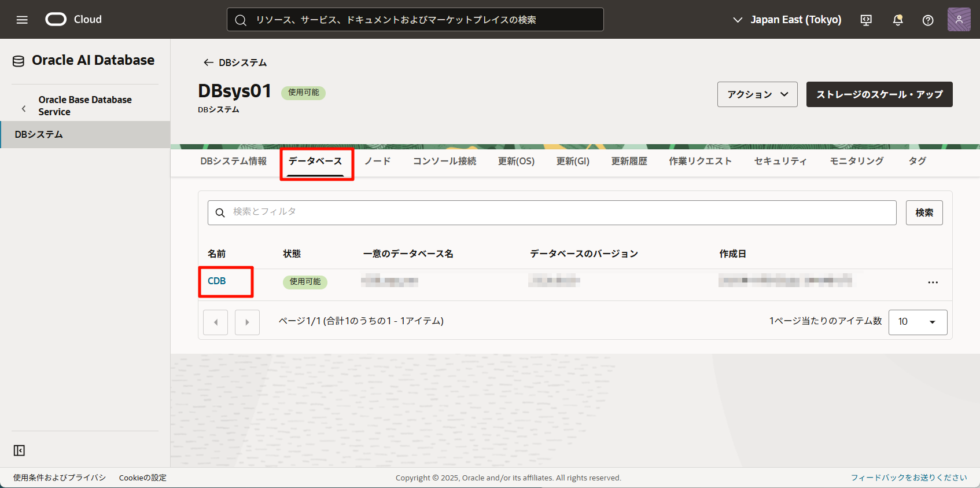Open the row actions menu for CDB
The height and width of the screenshot is (488, 980).
(x=933, y=282)
